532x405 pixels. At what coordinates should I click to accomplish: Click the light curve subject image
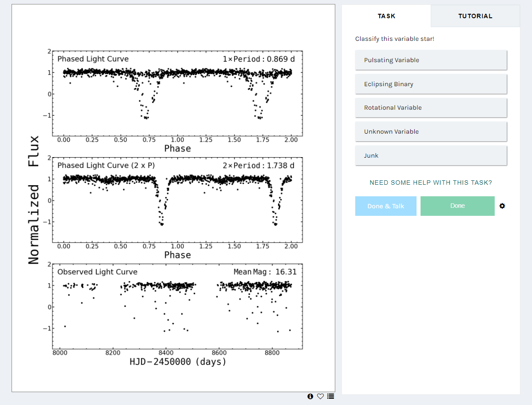173,198
